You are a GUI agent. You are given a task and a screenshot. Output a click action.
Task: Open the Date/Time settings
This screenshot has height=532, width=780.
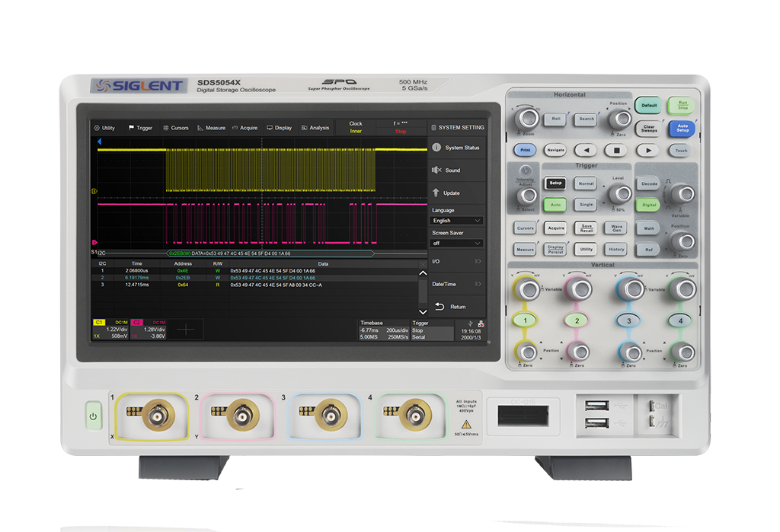(x=456, y=283)
